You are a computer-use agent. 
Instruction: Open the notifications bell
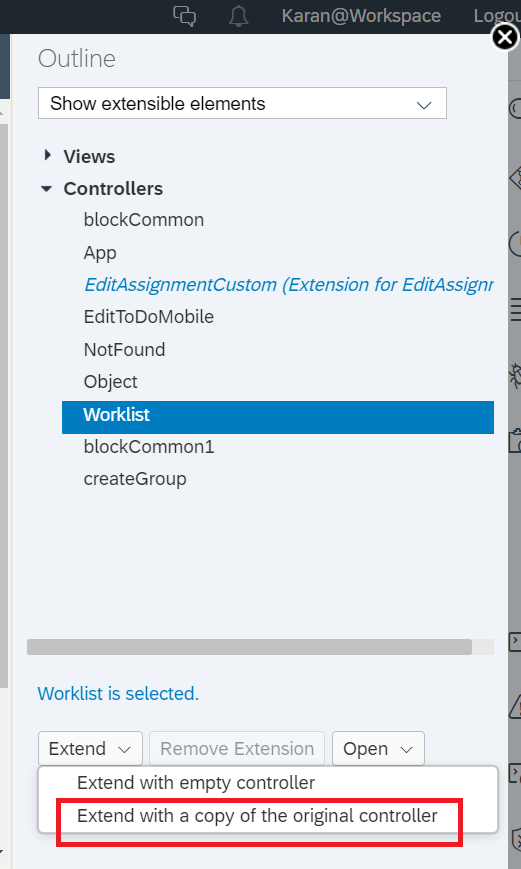click(239, 16)
